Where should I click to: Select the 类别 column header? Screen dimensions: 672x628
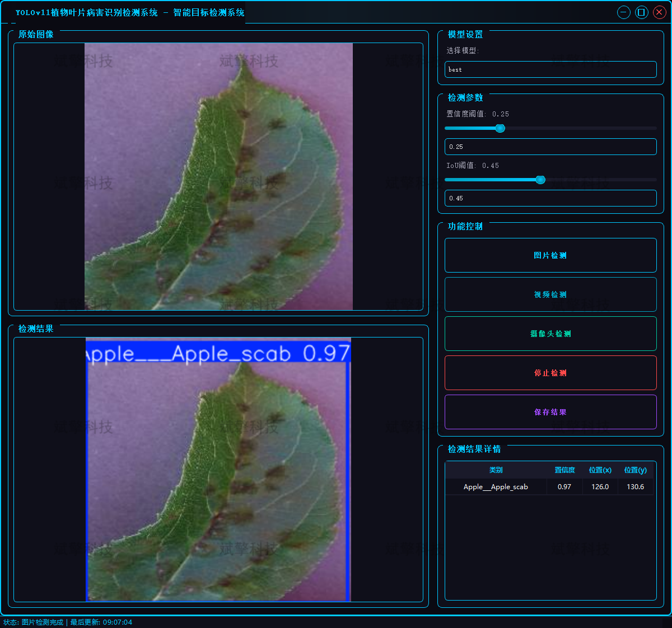coord(496,470)
